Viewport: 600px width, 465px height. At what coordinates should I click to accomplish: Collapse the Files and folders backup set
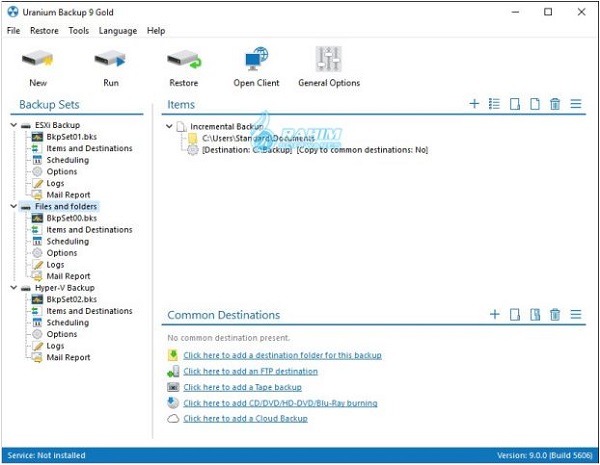12,207
